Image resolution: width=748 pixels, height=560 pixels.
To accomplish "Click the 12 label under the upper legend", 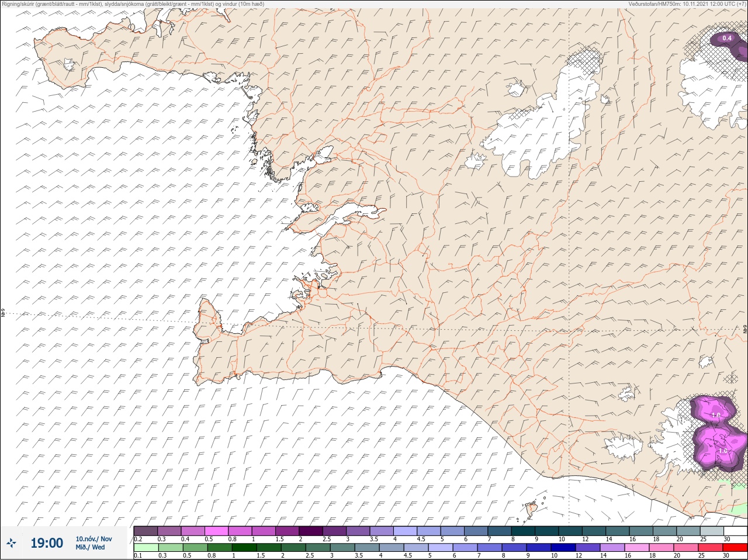I will [585, 539].
